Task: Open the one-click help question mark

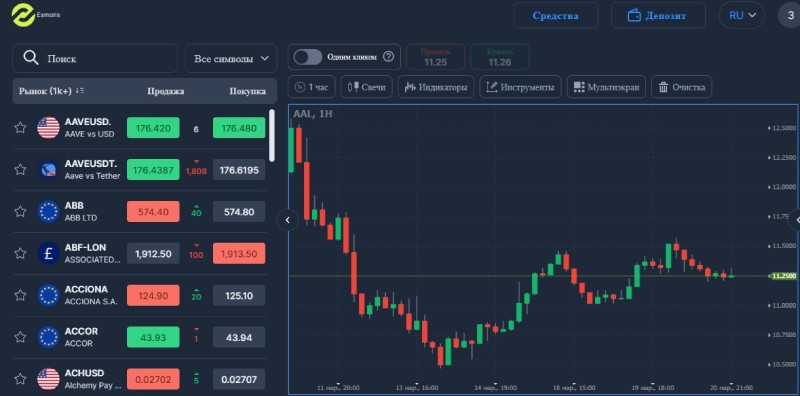Action: click(388, 57)
